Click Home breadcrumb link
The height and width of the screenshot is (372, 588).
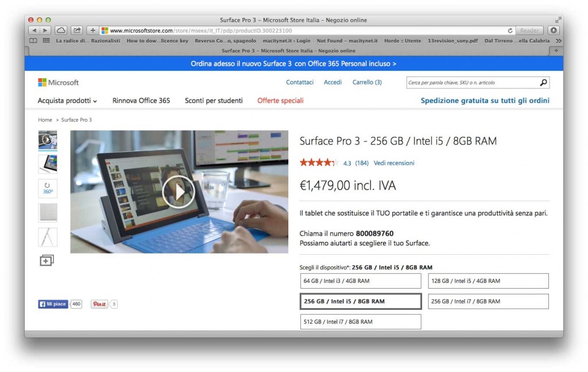pyautogui.click(x=45, y=120)
